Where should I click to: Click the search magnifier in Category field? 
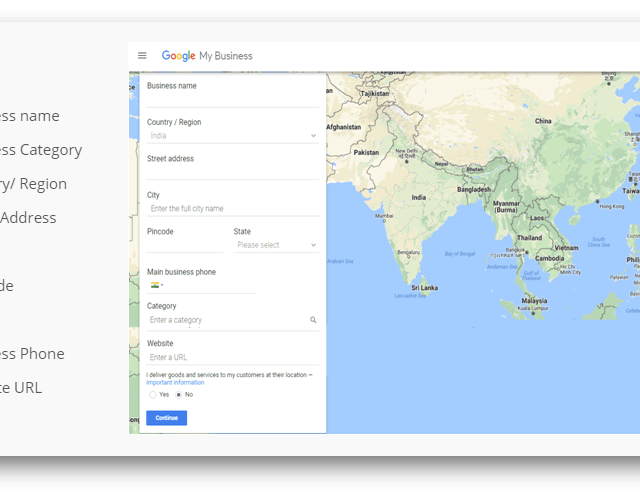tap(313, 321)
